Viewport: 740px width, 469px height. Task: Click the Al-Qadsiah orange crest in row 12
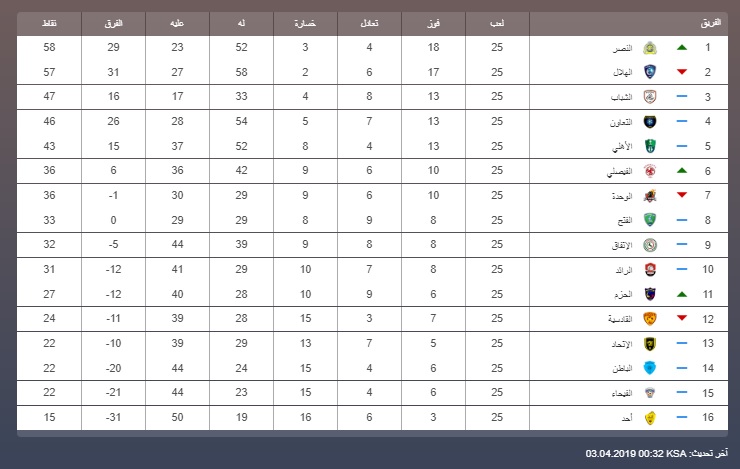point(650,318)
